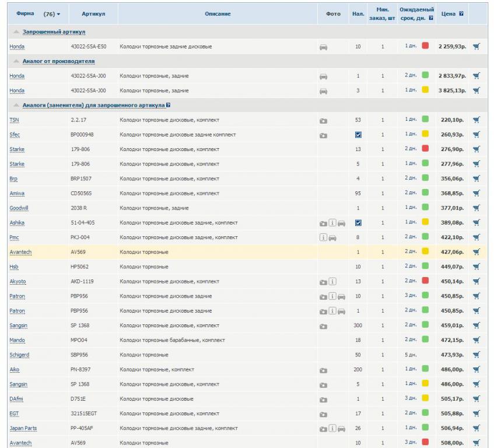The width and height of the screenshot is (494, 448).
Task: Click help icon beside Ожидаемый срок header
Action: pos(431,17)
